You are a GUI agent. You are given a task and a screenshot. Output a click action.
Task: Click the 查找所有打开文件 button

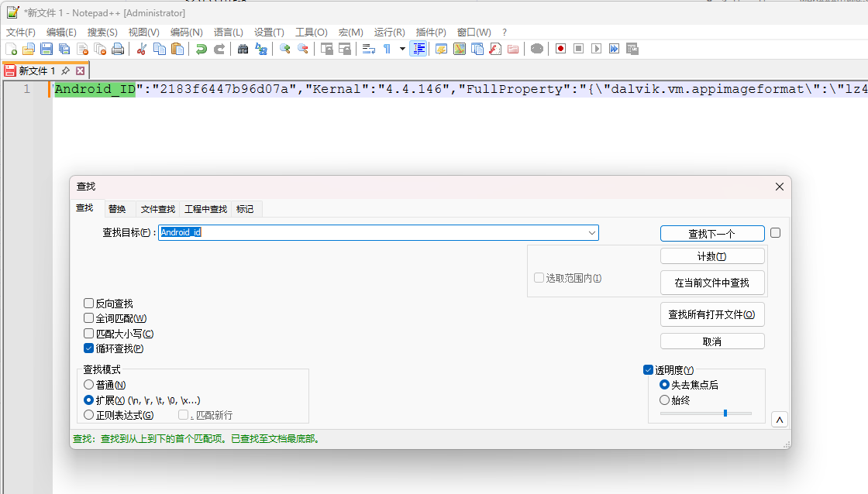(x=712, y=314)
